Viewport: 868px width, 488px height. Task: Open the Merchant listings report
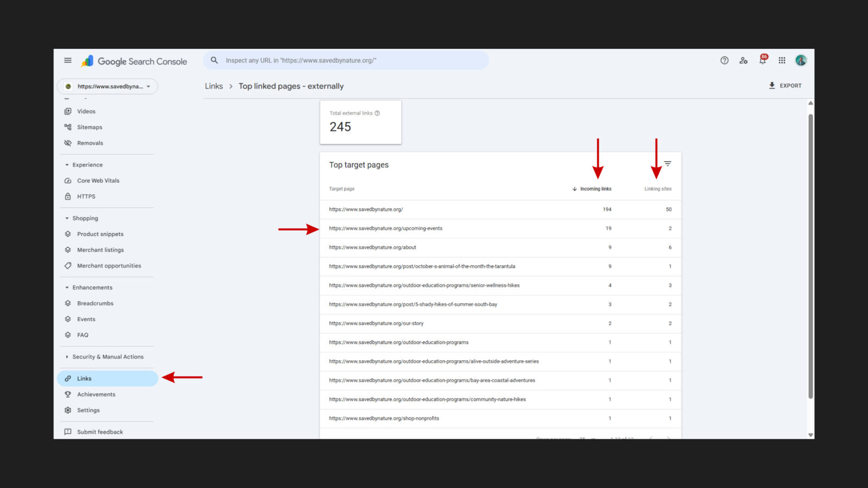pyautogui.click(x=100, y=249)
